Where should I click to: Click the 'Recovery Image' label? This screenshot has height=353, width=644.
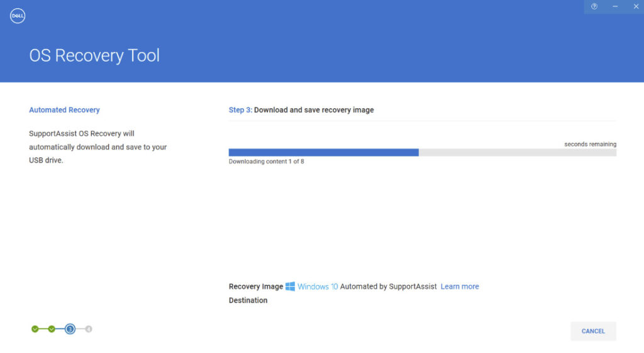(256, 286)
